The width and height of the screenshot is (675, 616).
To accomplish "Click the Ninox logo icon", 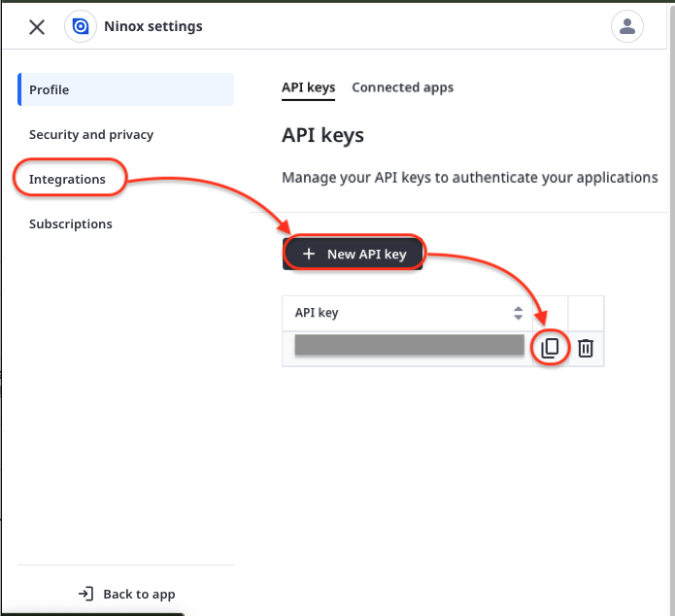I will pos(80,26).
